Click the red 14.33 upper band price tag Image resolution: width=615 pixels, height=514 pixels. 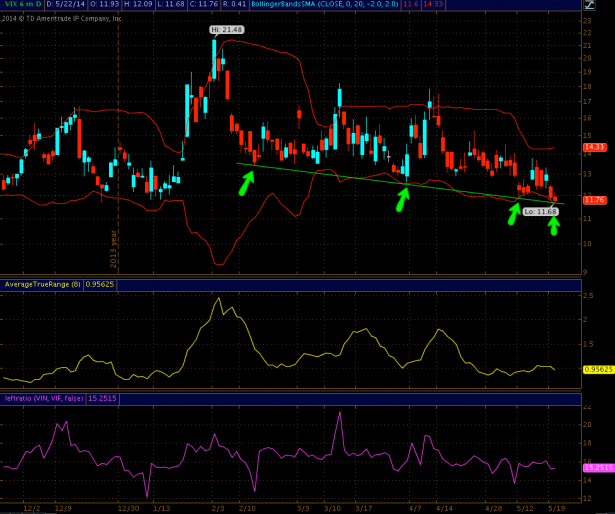pyautogui.click(x=595, y=147)
